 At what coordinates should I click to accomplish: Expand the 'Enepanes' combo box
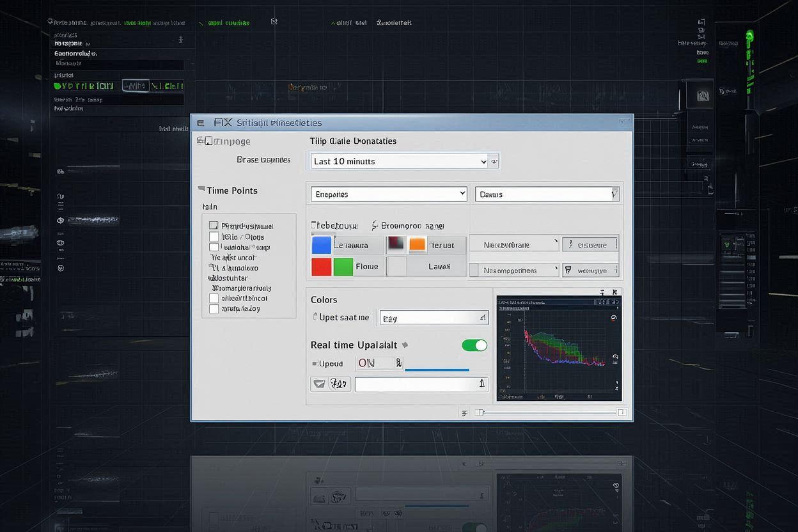click(x=389, y=194)
